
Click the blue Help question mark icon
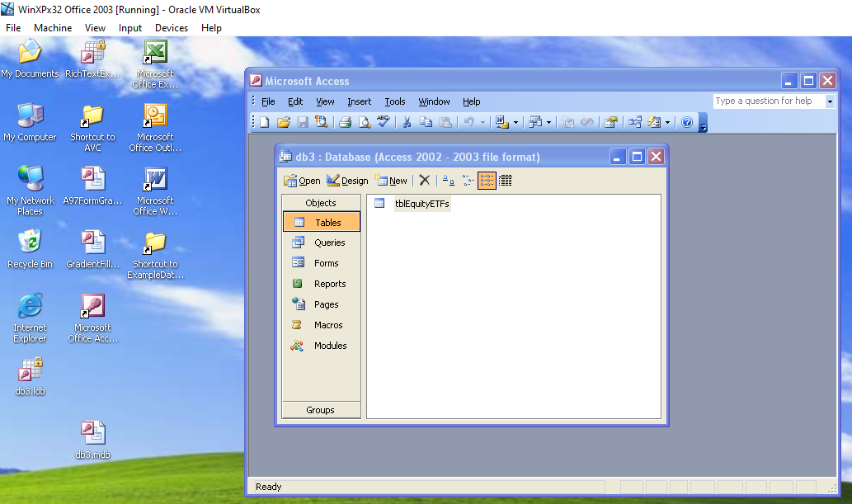click(687, 122)
